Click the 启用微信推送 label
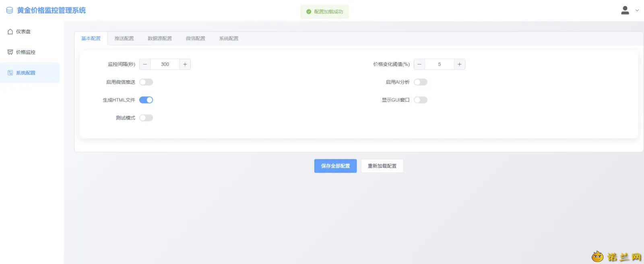Viewport: 644px width, 264px height. click(x=121, y=82)
